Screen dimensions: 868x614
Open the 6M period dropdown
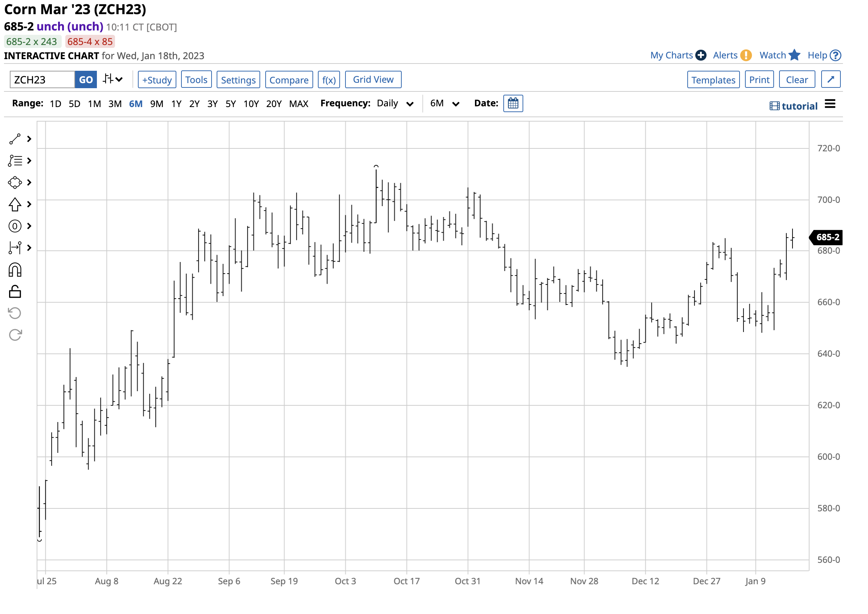tap(445, 103)
